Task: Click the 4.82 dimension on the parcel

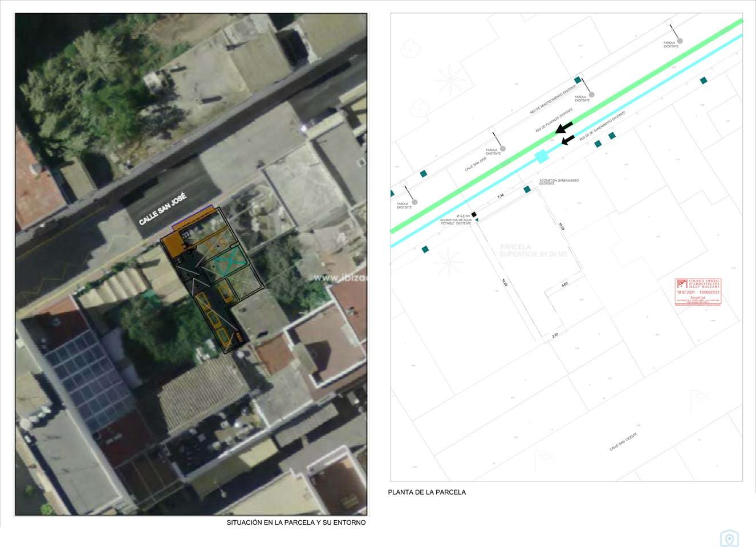Action: point(564,284)
